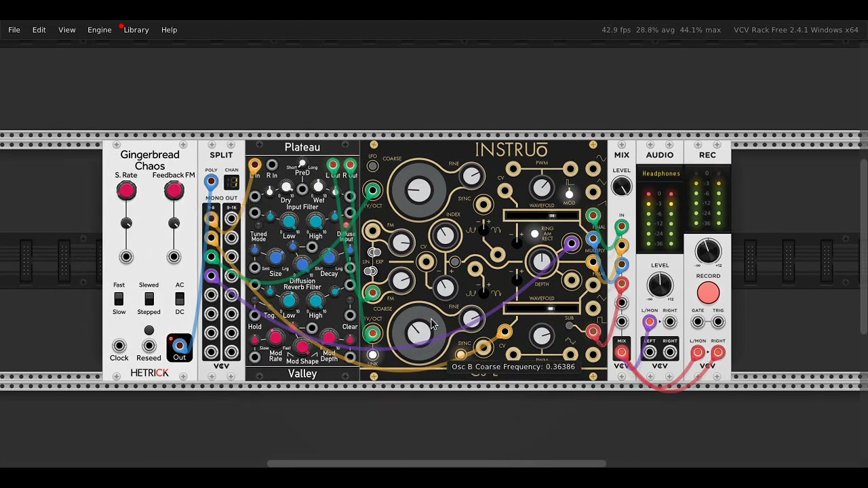Click Gingerbread Chaos Out jack

click(180, 346)
